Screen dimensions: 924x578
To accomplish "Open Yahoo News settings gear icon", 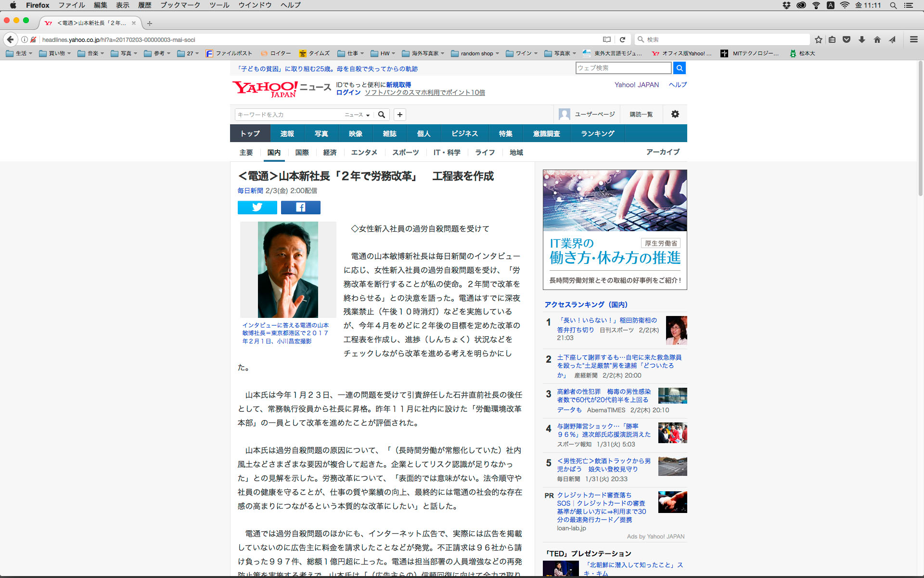I will coord(675,114).
